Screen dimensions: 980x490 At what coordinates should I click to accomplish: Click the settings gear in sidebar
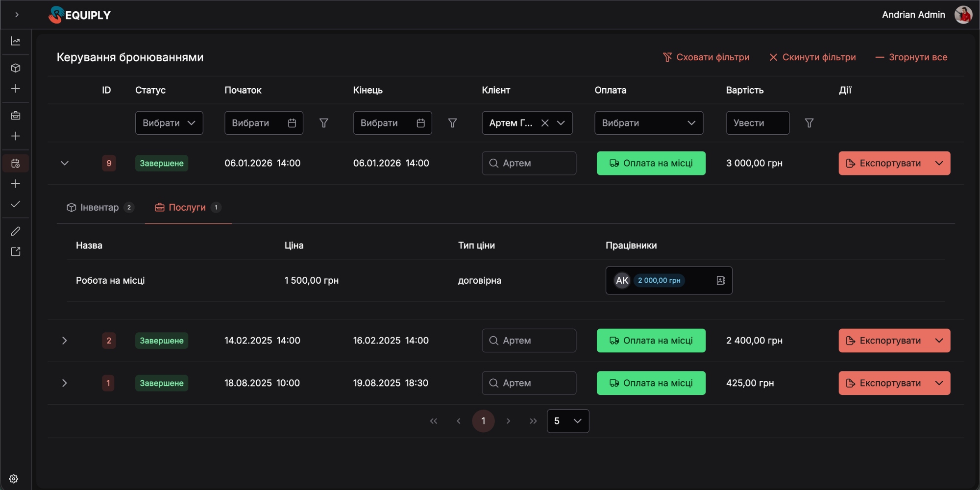(x=14, y=479)
